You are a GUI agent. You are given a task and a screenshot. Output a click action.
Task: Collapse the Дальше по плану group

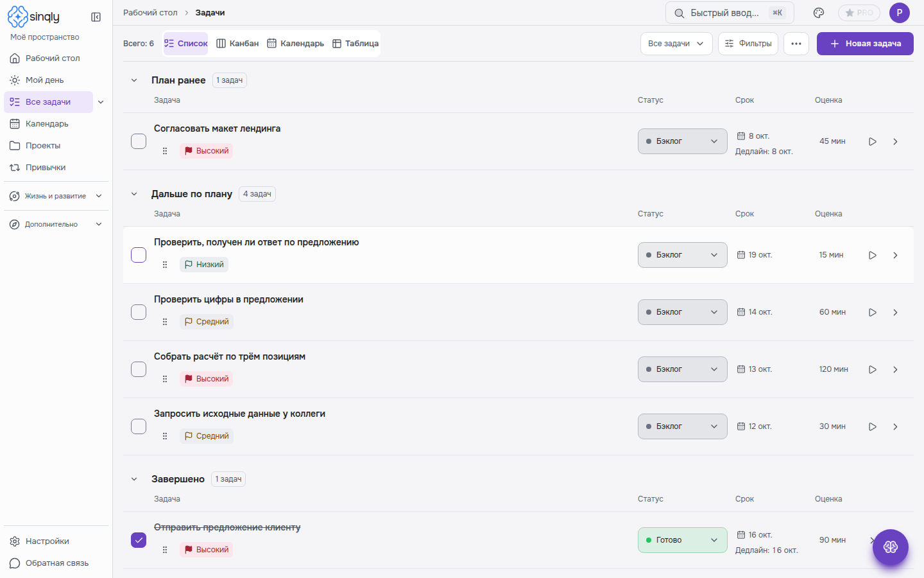pos(134,194)
